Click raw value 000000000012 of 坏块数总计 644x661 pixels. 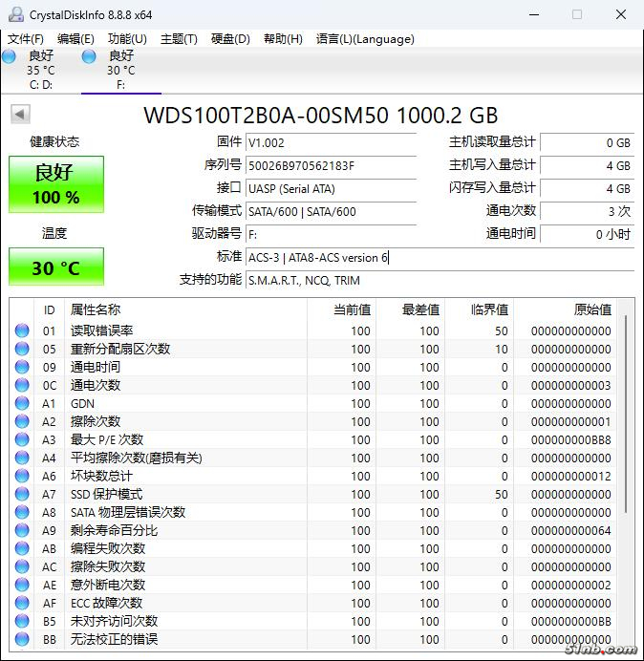tap(571, 476)
